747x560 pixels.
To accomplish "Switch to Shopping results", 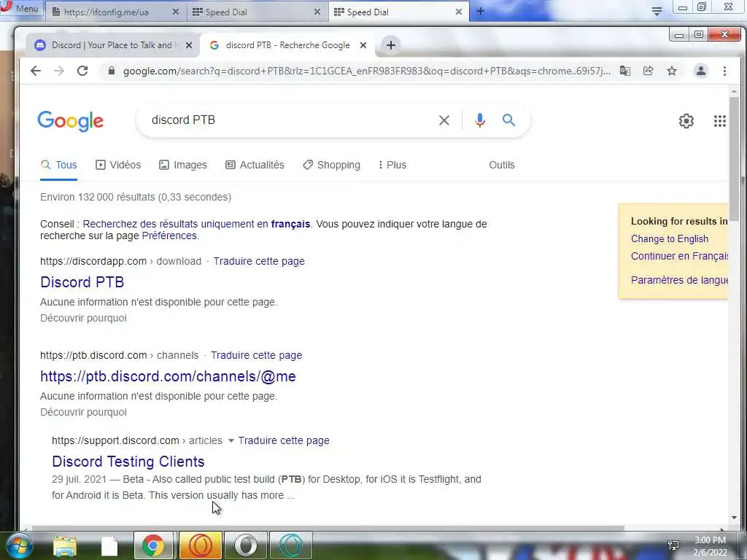I will [332, 165].
